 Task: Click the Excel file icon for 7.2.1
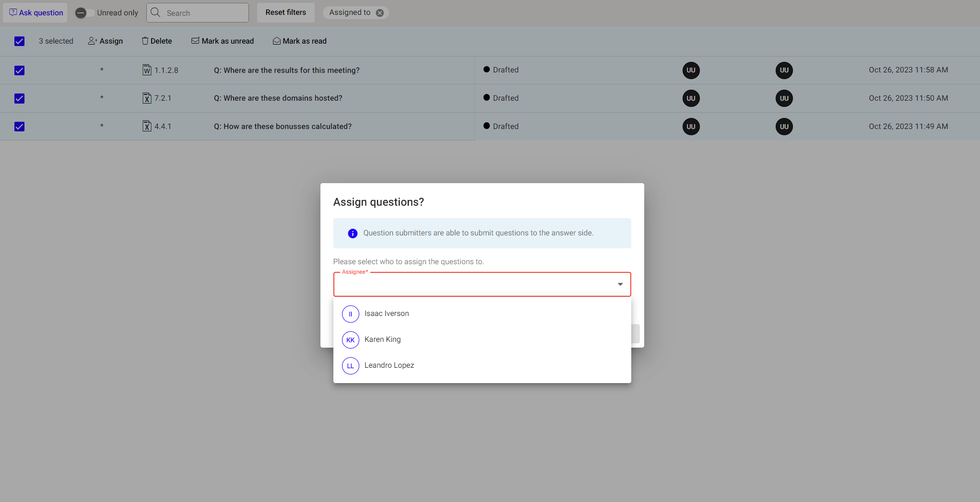(147, 98)
